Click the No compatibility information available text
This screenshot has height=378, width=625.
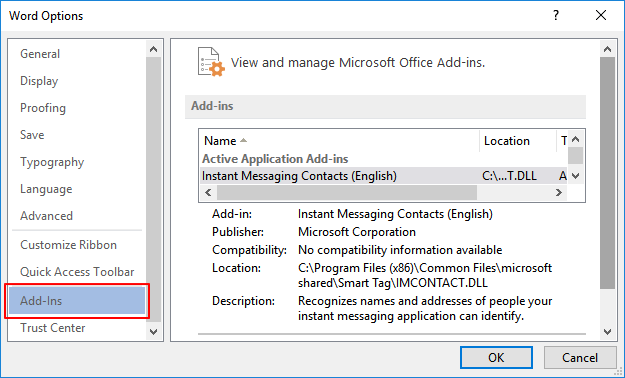[x=400, y=250]
